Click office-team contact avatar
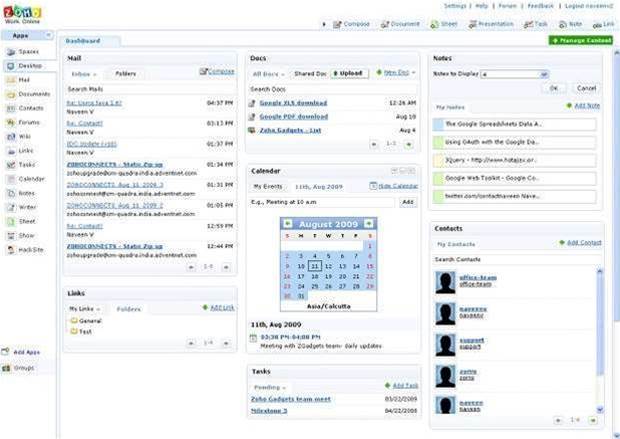Viewport: 620px width, 439px height. point(445,283)
